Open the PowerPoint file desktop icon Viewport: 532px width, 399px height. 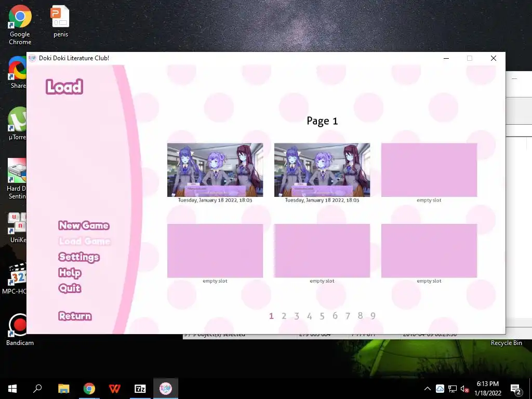click(x=60, y=22)
